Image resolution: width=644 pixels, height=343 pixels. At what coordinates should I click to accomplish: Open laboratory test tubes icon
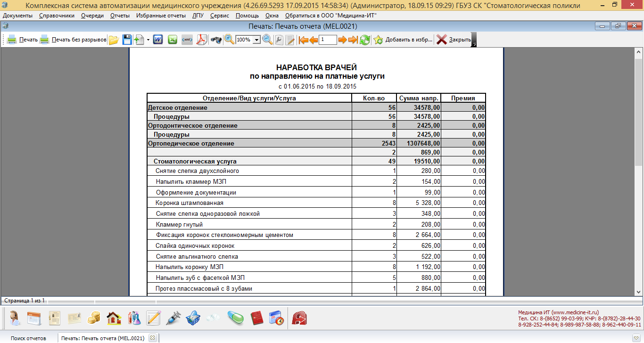134,318
